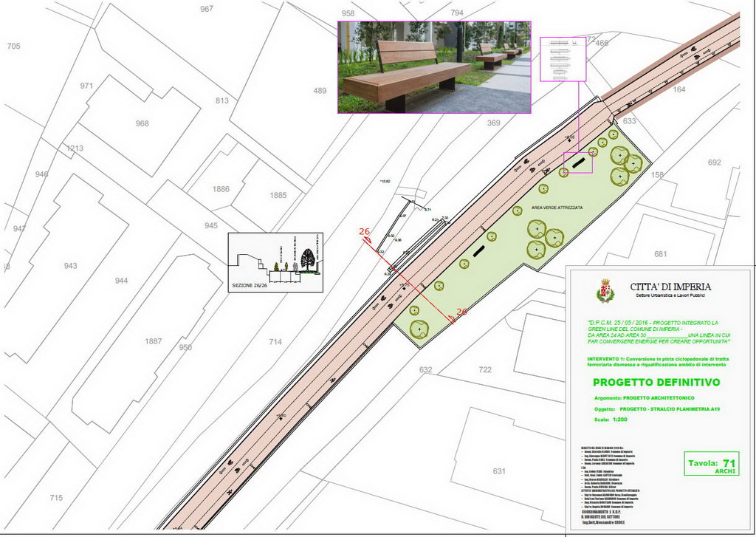Select parcel number 968
Screen dimensions: 756x537
click(142, 123)
